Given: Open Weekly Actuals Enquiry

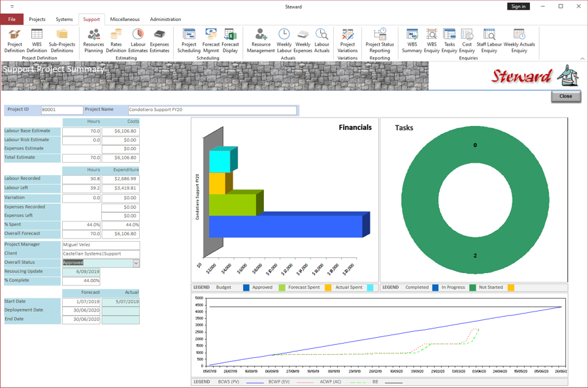Looking at the screenshot, I should click(519, 41).
